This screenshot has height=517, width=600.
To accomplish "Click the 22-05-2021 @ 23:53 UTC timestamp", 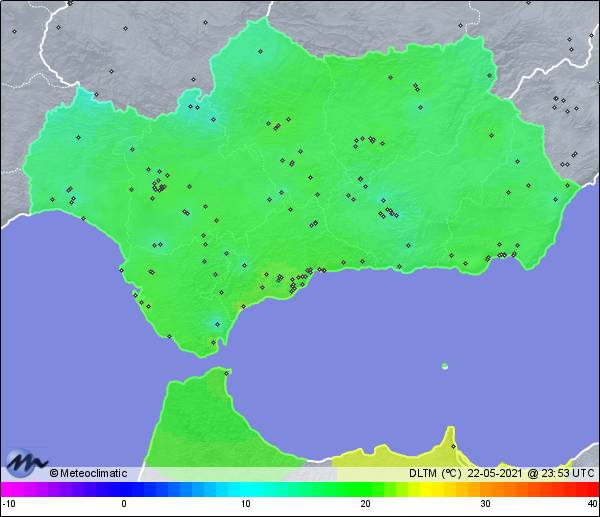I will pos(528,473).
